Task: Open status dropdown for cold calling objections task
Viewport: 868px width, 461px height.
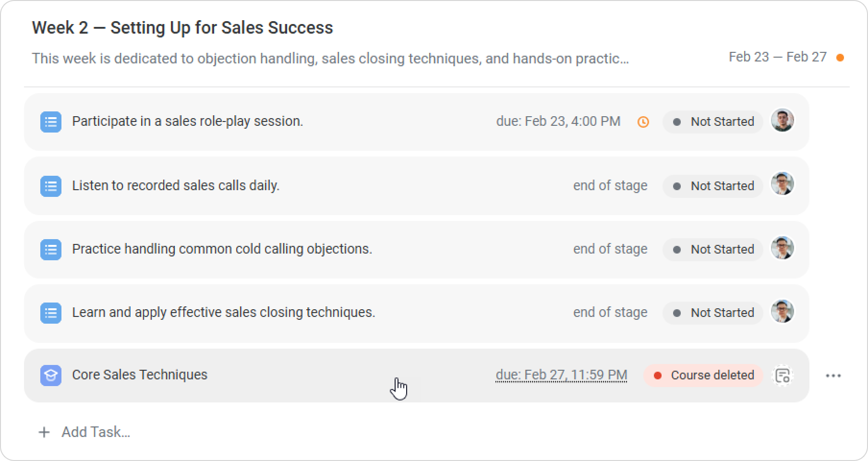Action: pos(713,250)
